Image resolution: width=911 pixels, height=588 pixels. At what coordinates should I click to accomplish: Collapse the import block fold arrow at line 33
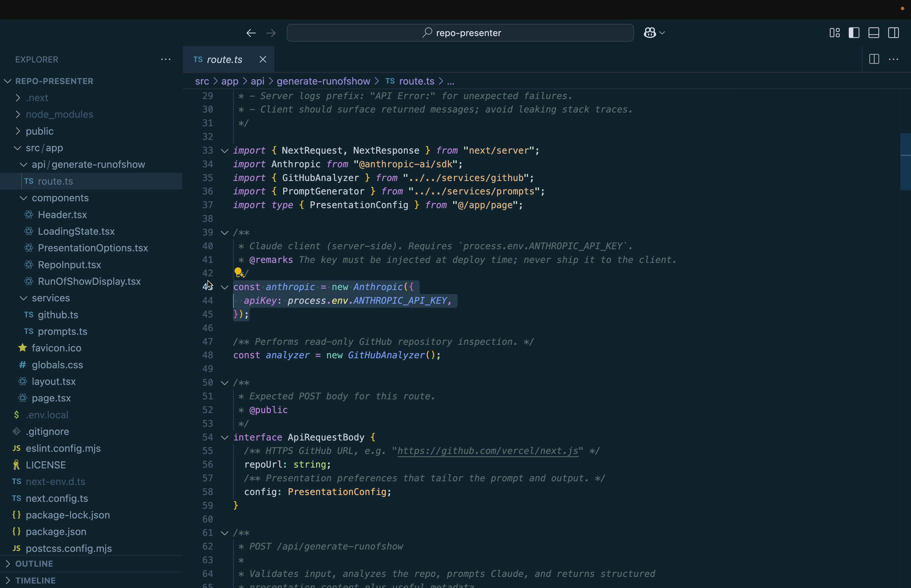pos(225,151)
